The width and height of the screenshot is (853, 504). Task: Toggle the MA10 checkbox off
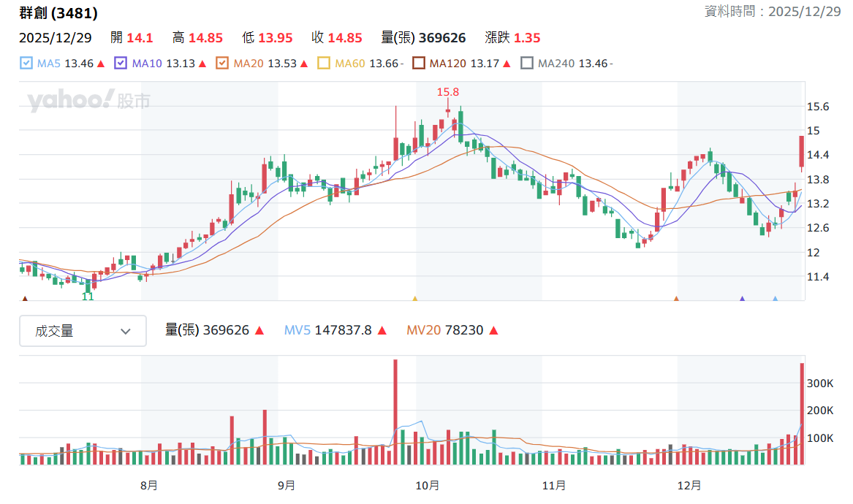(121, 63)
